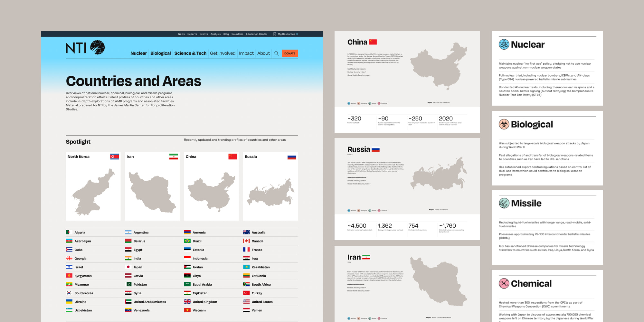Open the South Africa country link

click(x=261, y=285)
